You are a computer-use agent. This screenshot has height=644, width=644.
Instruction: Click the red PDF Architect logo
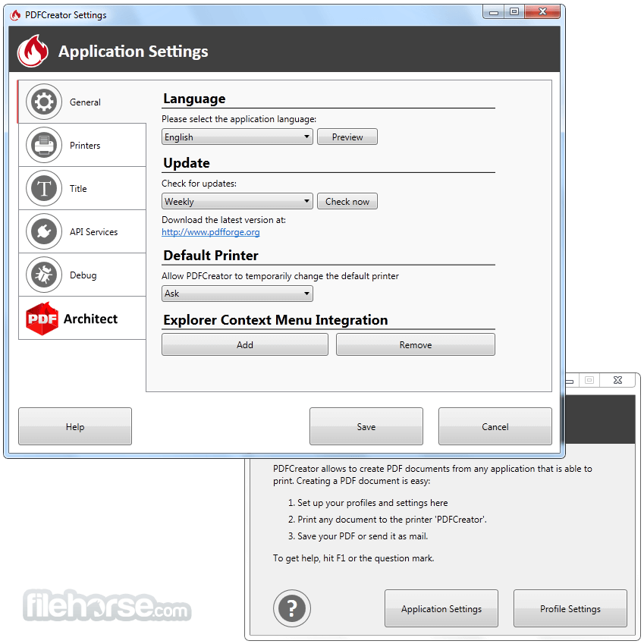(x=42, y=319)
